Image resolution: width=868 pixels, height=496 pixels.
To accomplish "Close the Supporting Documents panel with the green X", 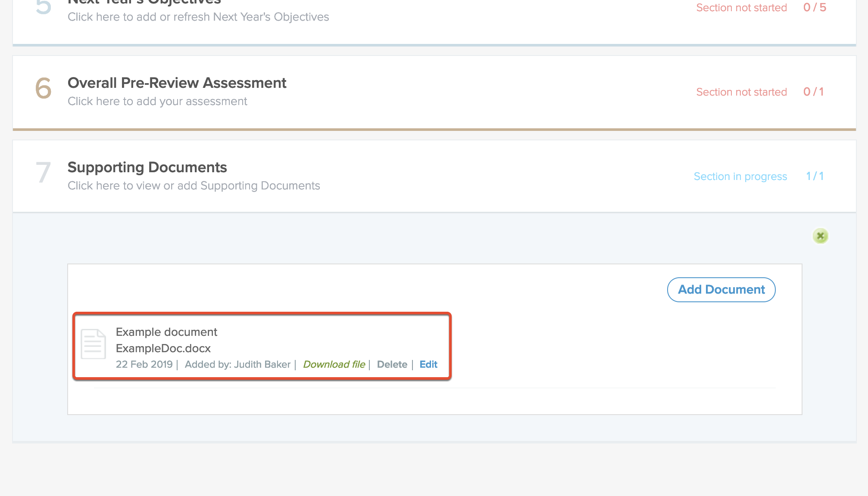I will pos(820,236).
